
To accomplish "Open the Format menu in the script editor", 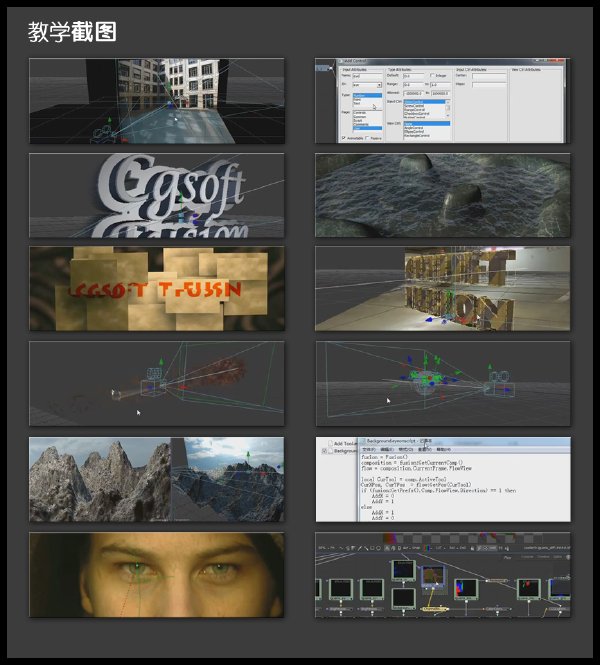I will click(405, 449).
